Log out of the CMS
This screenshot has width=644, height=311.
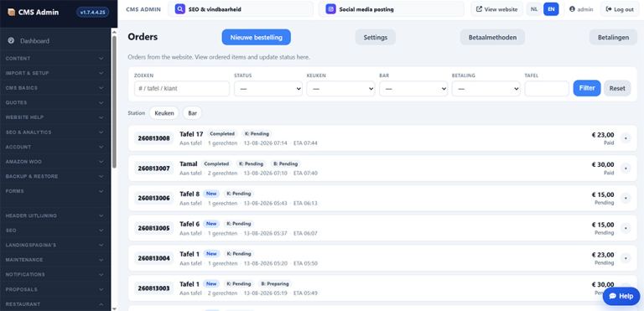pyautogui.click(x=620, y=9)
